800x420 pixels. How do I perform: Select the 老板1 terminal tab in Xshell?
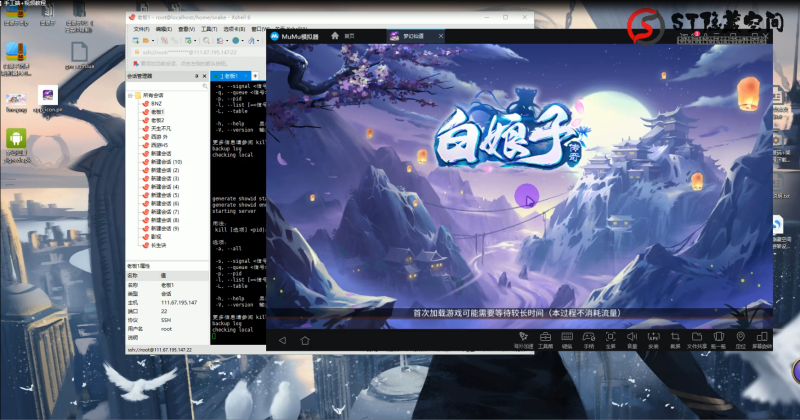[230, 76]
